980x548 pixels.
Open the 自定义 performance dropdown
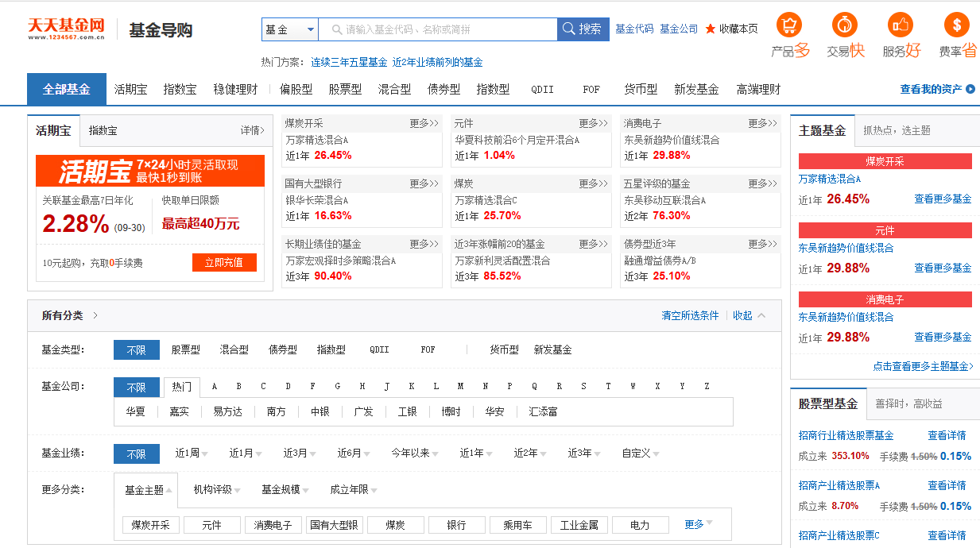coord(641,453)
